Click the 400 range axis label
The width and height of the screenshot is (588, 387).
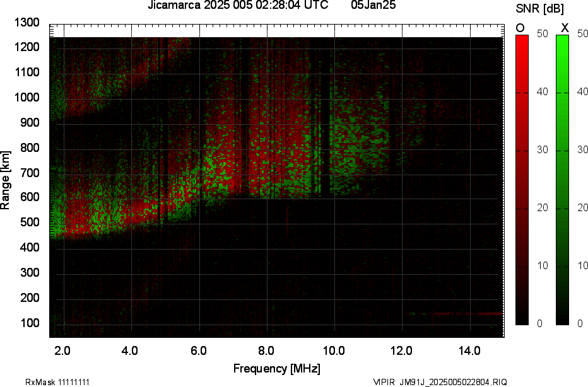pos(30,247)
